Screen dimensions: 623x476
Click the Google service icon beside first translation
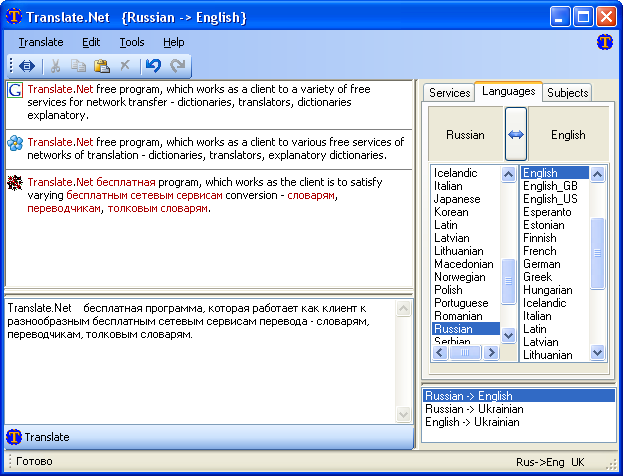coord(15,90)
